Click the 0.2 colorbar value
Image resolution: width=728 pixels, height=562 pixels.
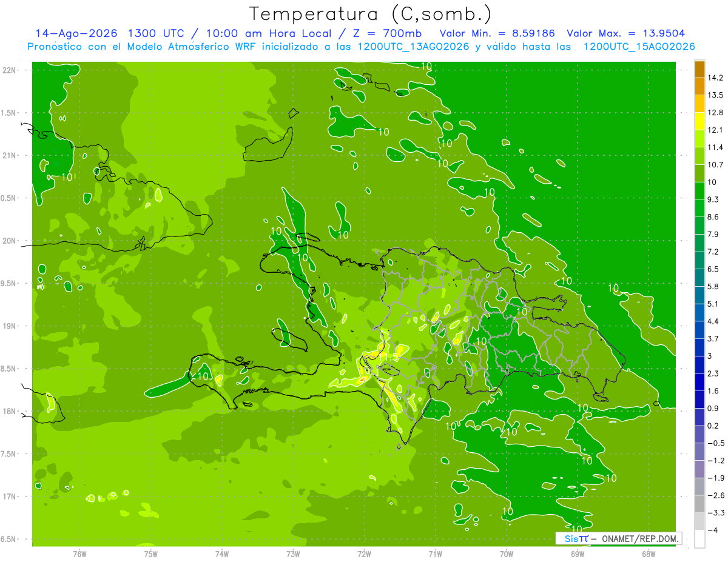[713, 426]
